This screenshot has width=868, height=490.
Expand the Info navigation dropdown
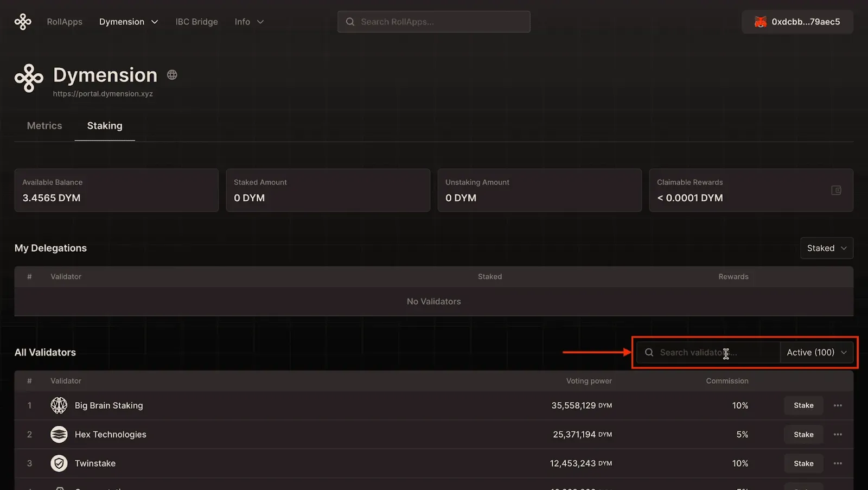point(249,22)
